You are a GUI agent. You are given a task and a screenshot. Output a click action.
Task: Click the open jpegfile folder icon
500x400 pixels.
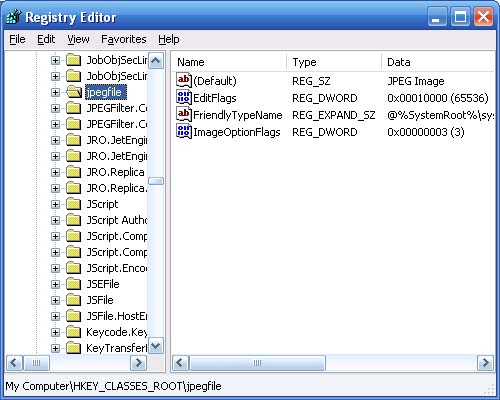74,92
